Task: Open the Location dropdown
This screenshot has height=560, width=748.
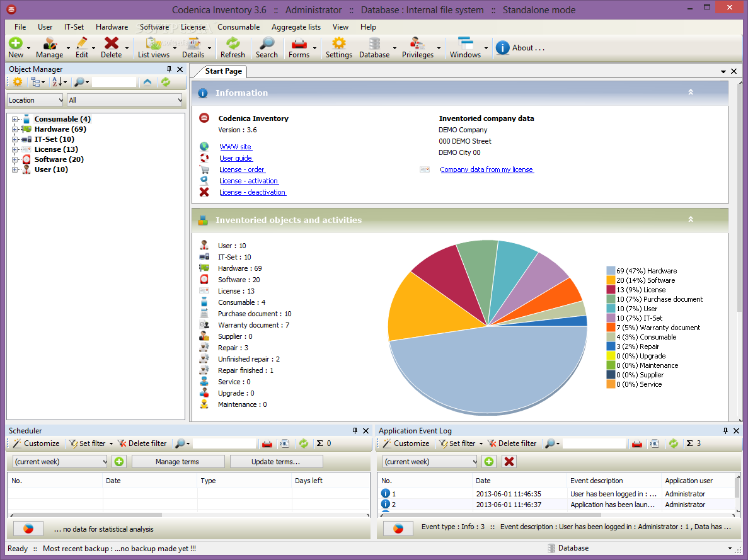Action: tap(35, 100)
